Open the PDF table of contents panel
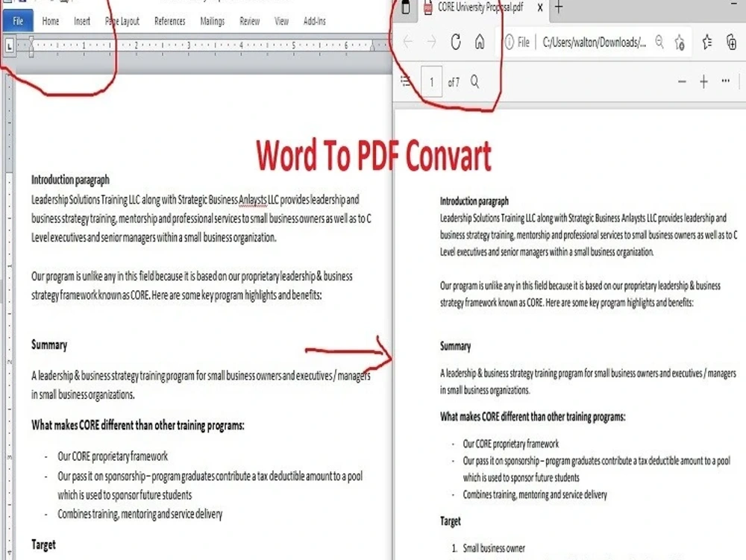 pos(405,82)
